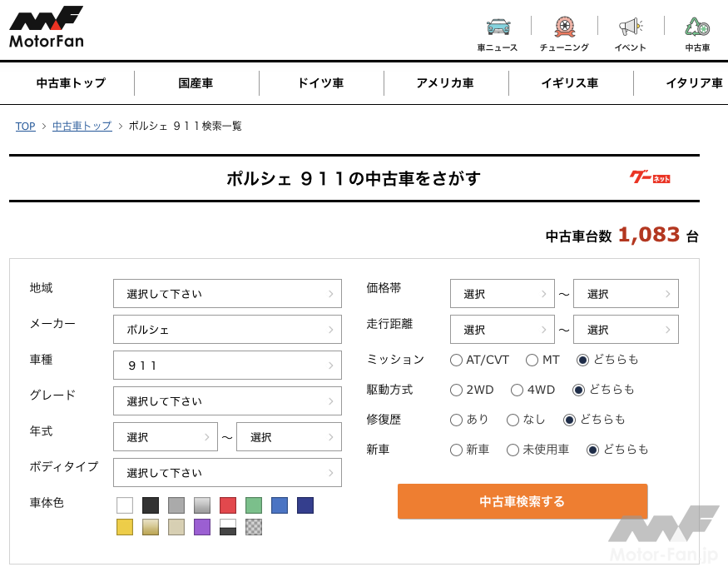Open the 車ニュース car news icon
728x572 pixels.
[498, 32]
